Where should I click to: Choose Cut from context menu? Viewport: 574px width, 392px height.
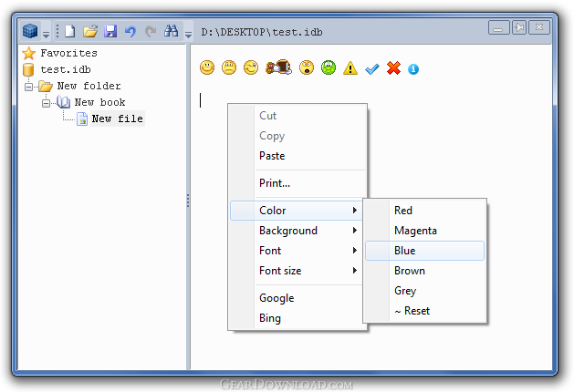297,116
